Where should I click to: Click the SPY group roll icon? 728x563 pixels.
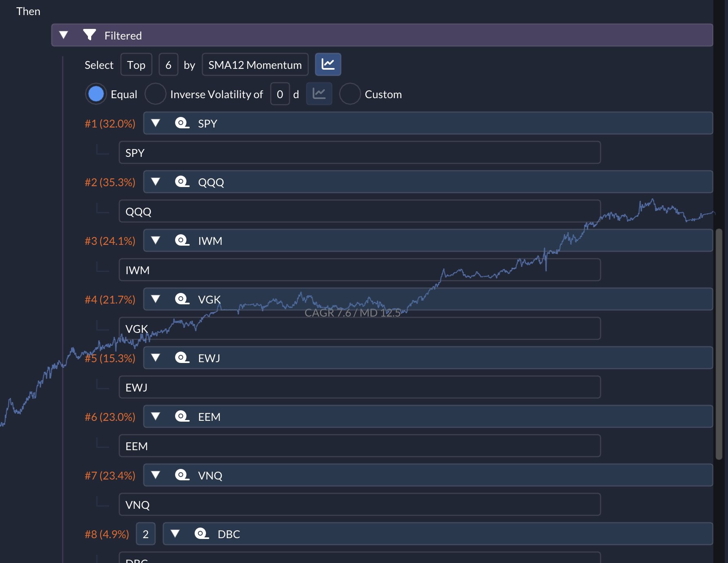coord(182,123)
